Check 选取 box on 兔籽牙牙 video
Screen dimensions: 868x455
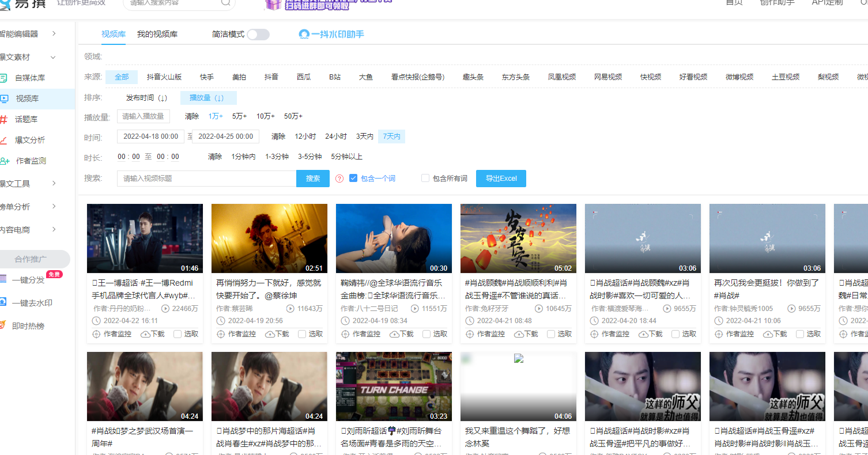click(x=551, y=334)
